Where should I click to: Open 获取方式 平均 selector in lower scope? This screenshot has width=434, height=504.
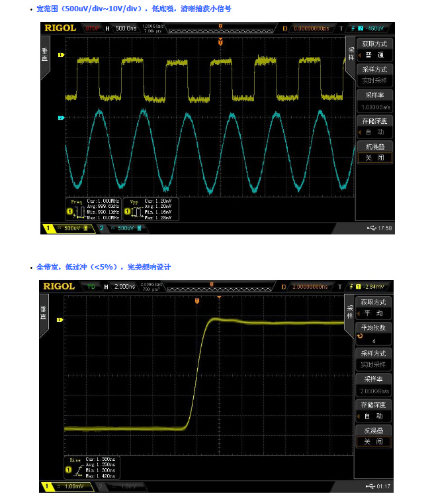pos(375,308)
